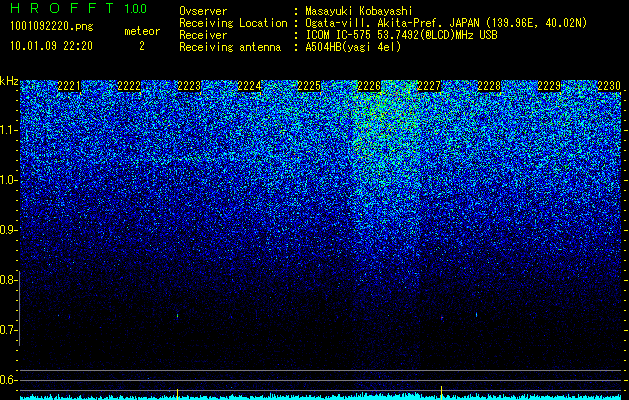Click the 2227 time marker
Image resolution: width=629 pixels, height=400 pixels.
[x=429, y=86]
